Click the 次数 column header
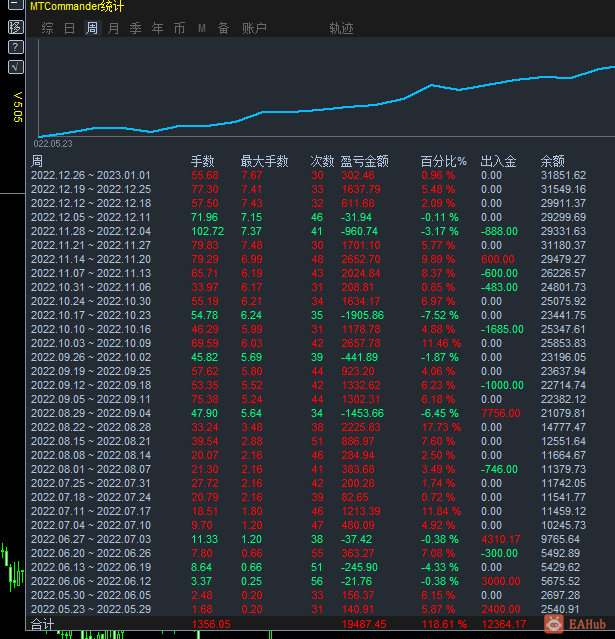 (x=322, y=161)
